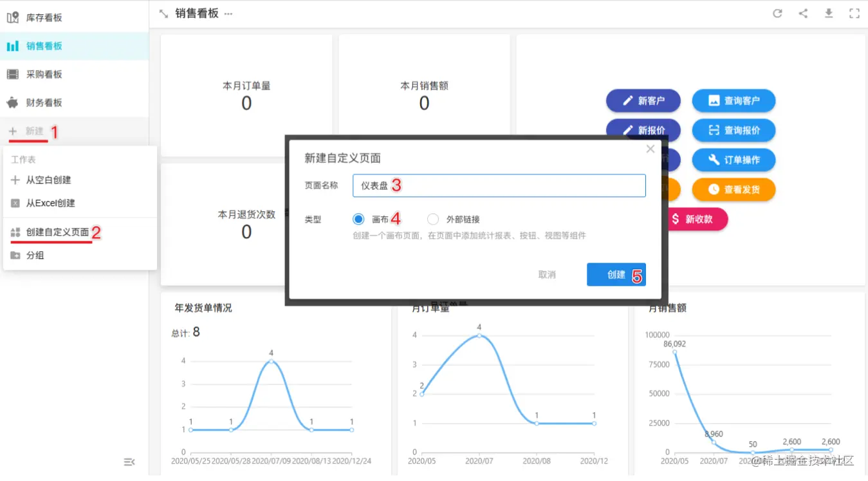Viewport: 868px width, 481px height.
Task: Collapse the sidebar using the bottom-left icon
Action: (129, 462)
